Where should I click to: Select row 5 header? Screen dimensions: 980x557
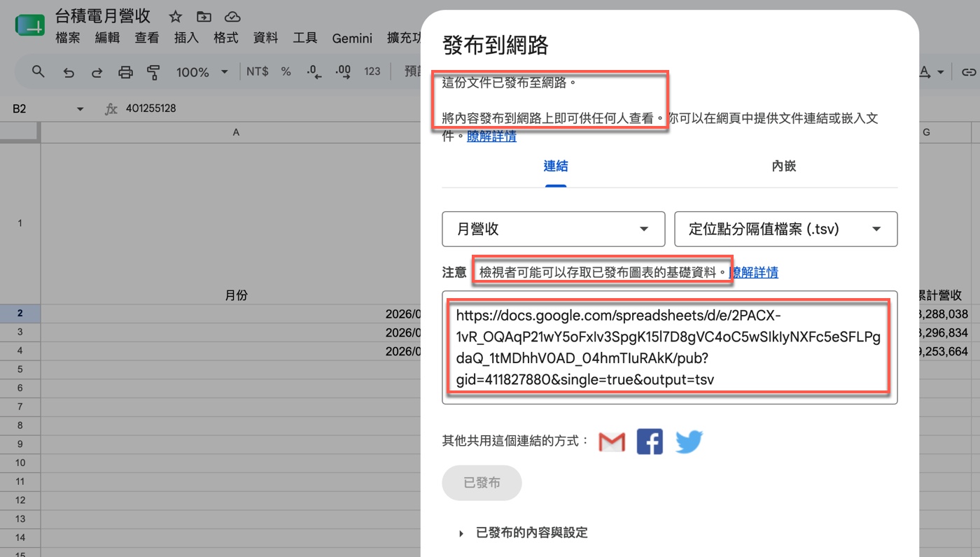point(20,369)
